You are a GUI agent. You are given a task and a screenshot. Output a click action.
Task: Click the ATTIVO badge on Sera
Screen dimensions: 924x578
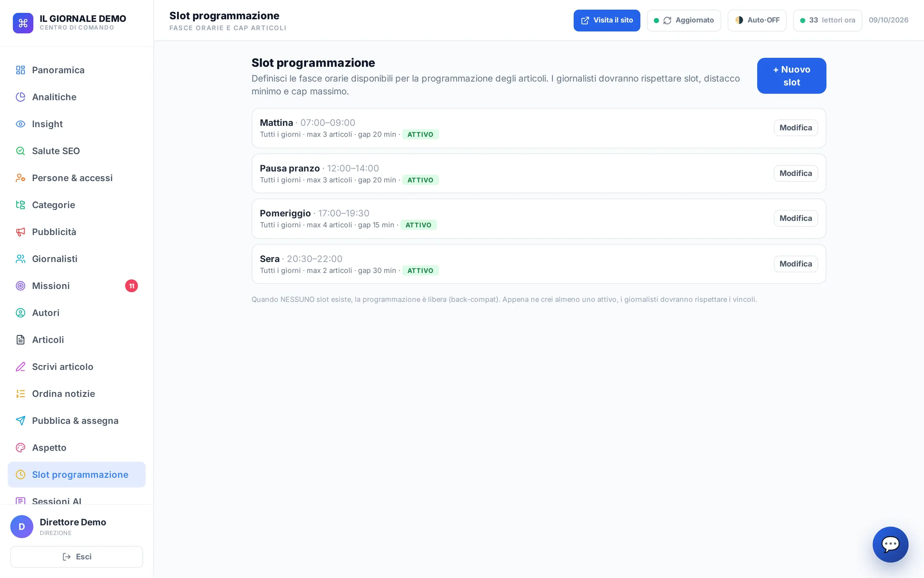click(x=420, y=270)
